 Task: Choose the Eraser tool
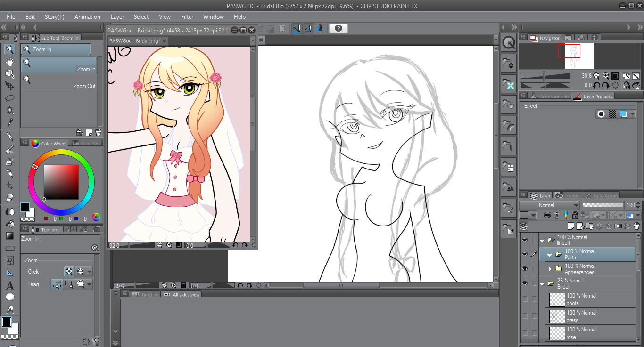point(9,198)
